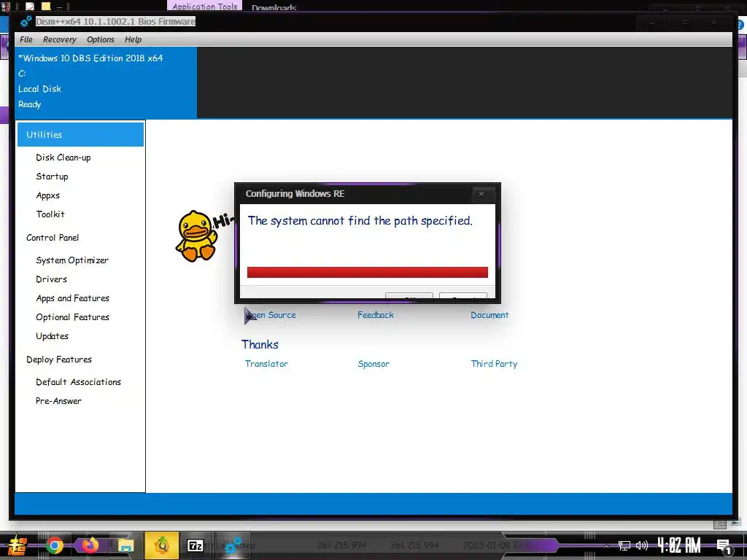This screenshot has height=560, width=747.
Task: Open the Startup page
Action: (53, 176)
